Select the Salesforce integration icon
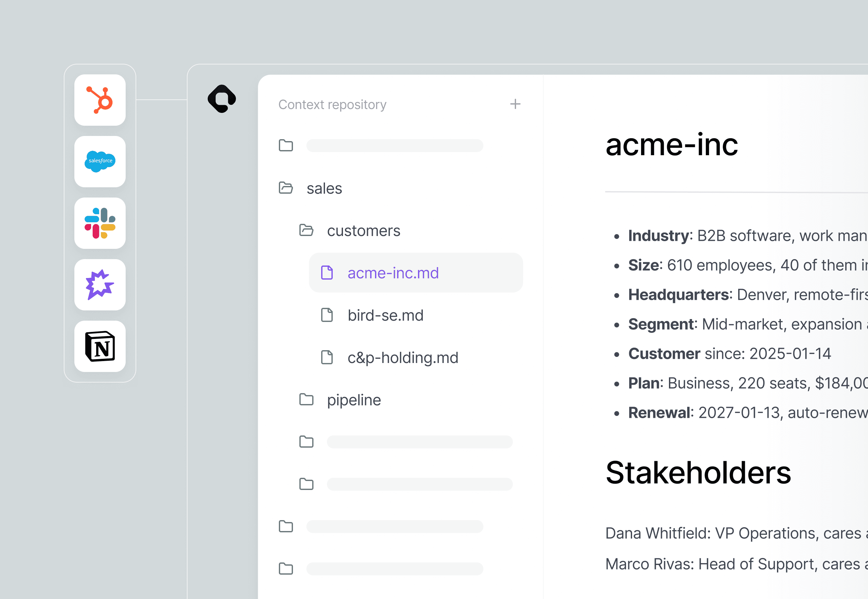Viewport: 868px width, 599px height. click(100, 161)
